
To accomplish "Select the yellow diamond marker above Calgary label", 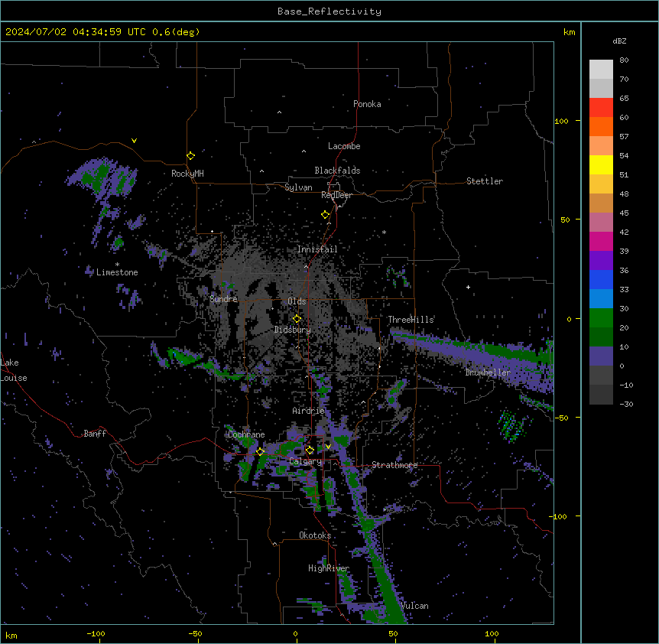I will point(310,450).
